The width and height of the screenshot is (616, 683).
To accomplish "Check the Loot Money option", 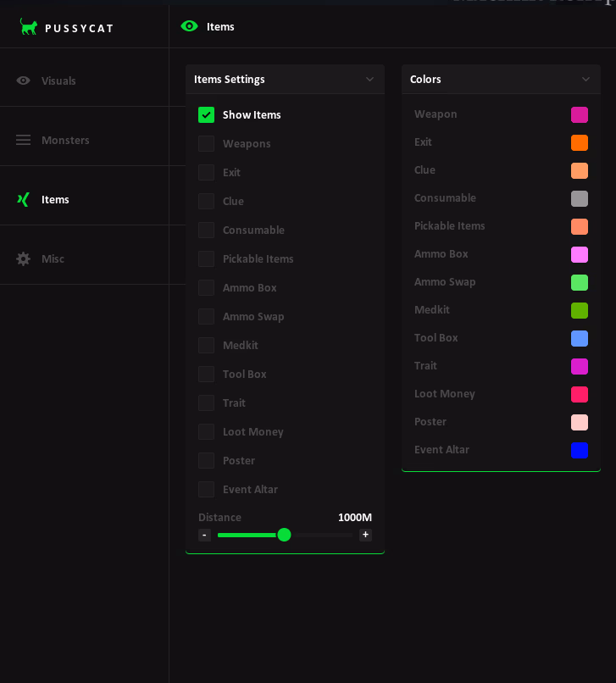I will (x=206, y=431).
